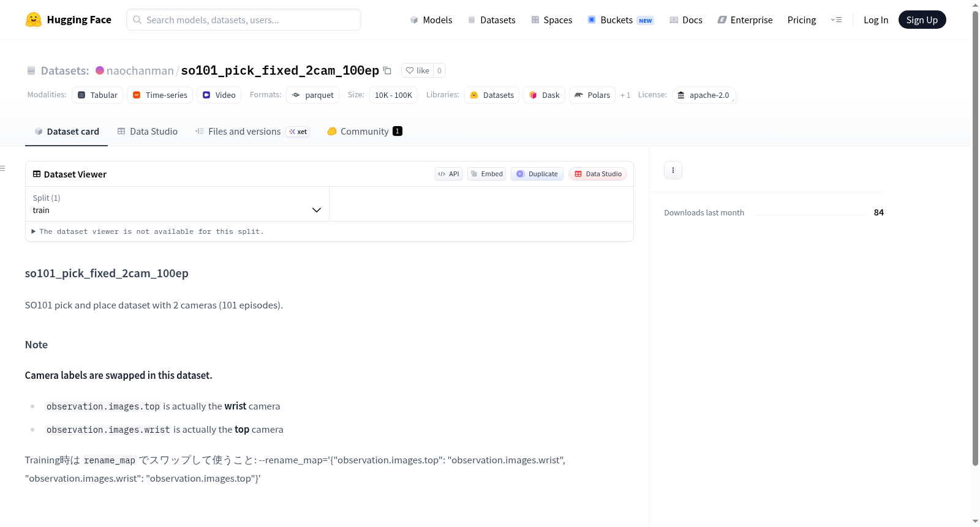Open the like count showing 0
The image size is (980, 527).
click(x=439, y=70)
